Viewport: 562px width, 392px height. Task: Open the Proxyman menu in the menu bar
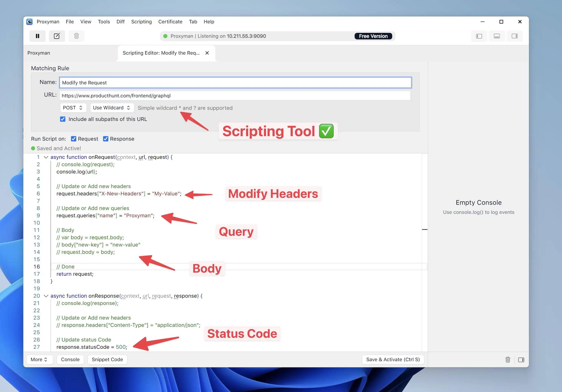coord(48,22)
